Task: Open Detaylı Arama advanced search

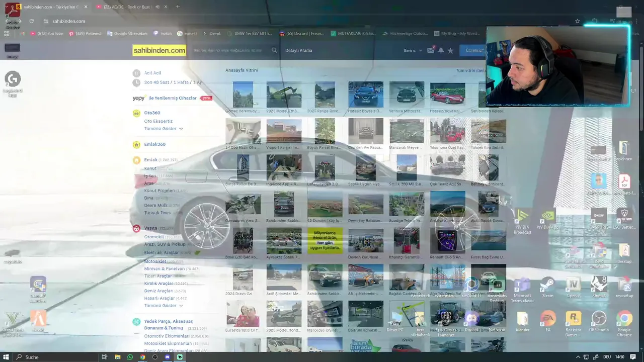Action: coord(299,50)
